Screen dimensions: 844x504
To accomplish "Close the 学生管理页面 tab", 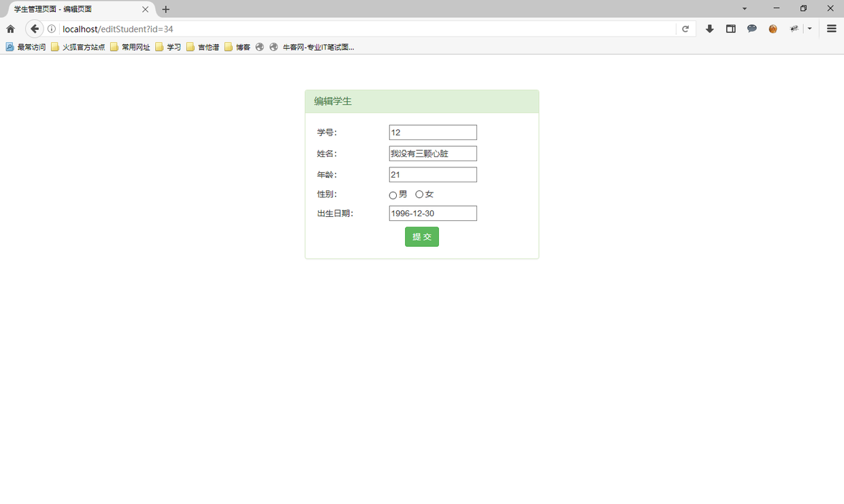I will (x=145, y=10).
